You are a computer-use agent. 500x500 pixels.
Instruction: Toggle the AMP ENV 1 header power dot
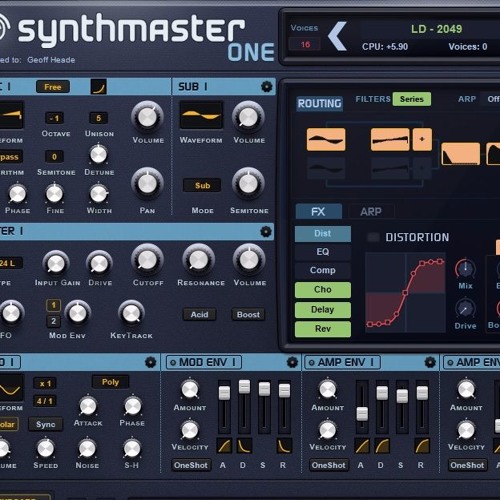pos(312,362)
